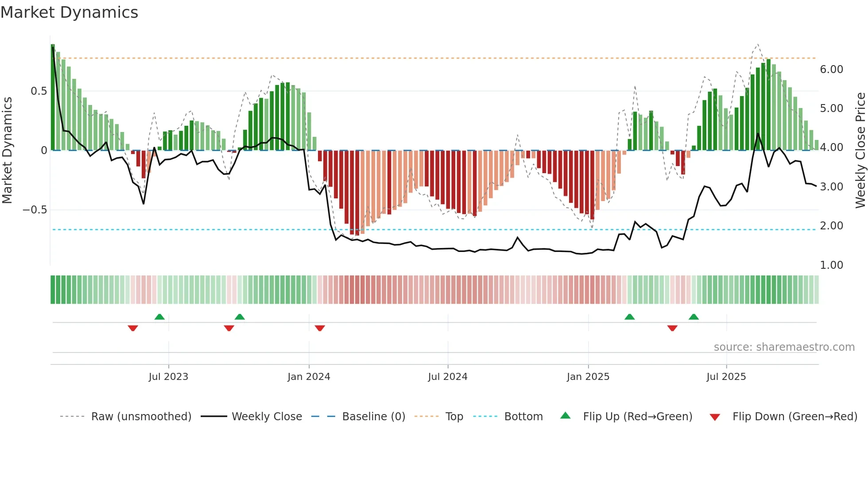This screenshot has width=868, height=488.
Task: Click the red Flip Down legend triangle icon
Action: (x=715, y=417)
